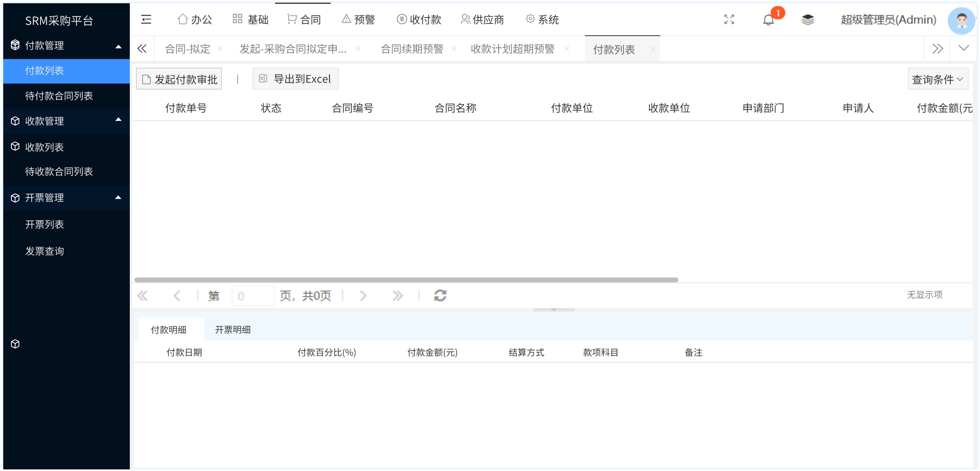Viewport: 980px width, 471px height.
Task: Click the 发起付款审批 button
Action: point(179,79)
